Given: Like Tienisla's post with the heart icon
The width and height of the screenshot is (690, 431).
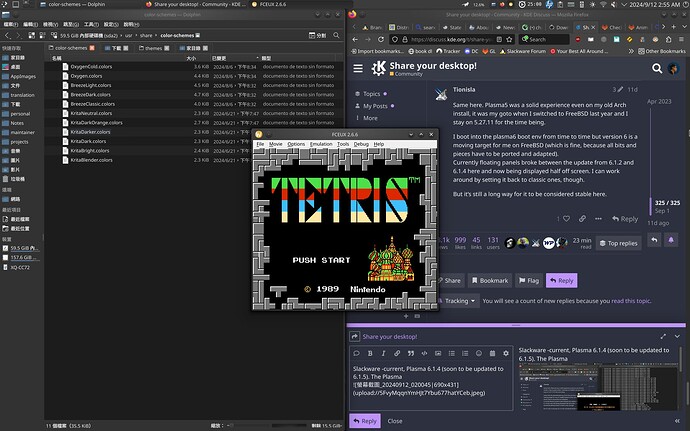Looking at the screenshot, I should click(x=566, y=219).
